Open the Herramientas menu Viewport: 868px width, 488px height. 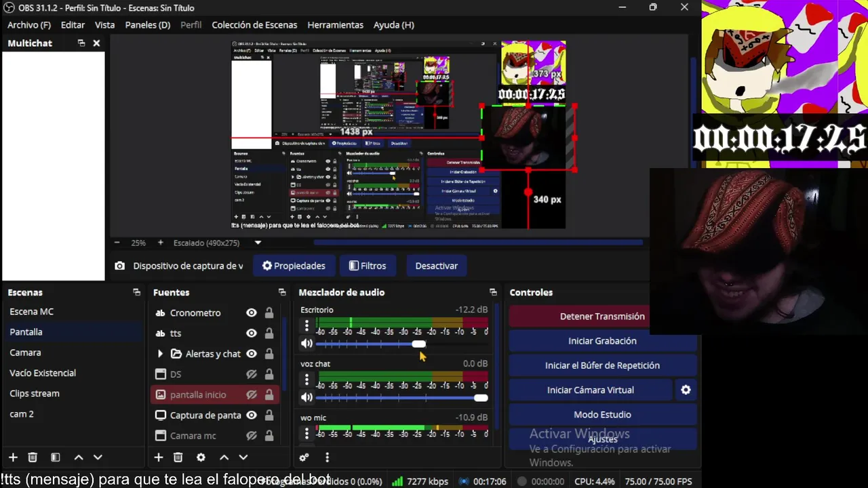click(x=335, y=24)
